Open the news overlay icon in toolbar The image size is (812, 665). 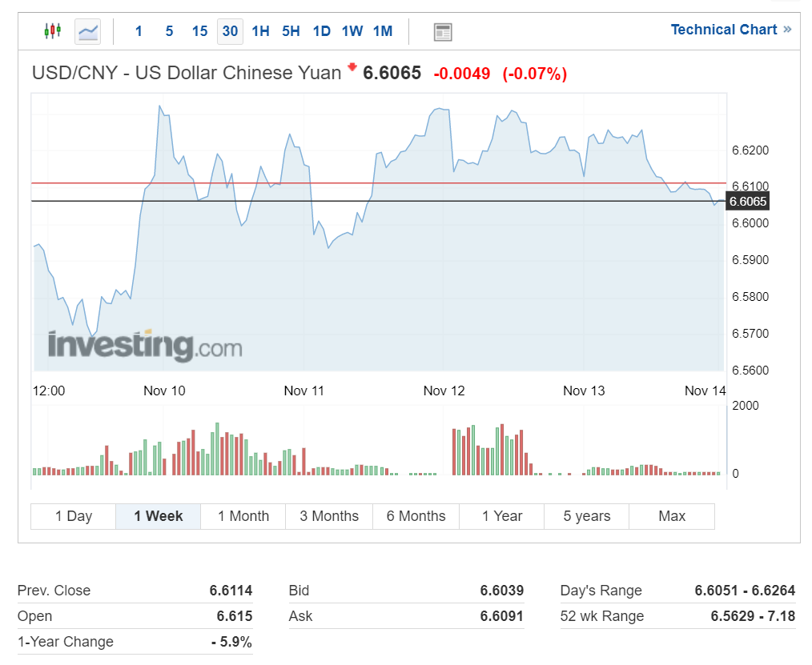point(443,32)
